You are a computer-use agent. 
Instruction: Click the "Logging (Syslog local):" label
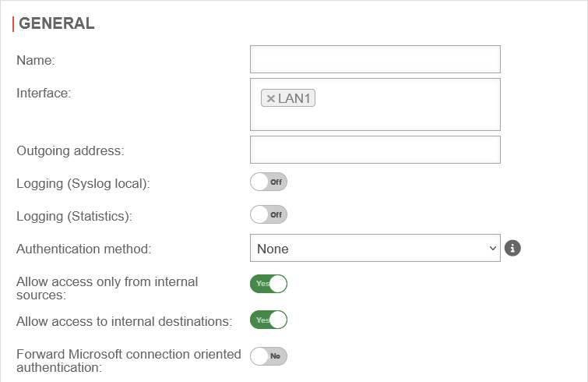coord(83,184)
